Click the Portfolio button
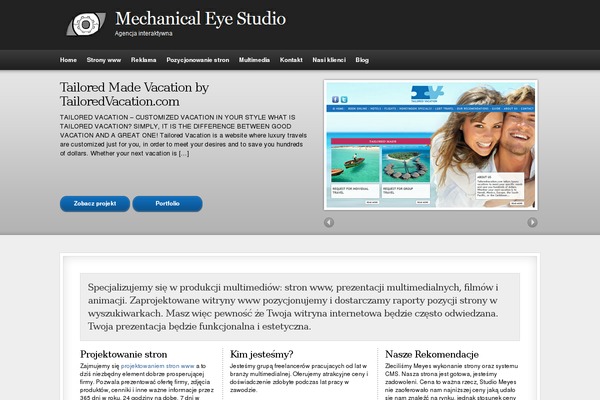 [168, 204]
